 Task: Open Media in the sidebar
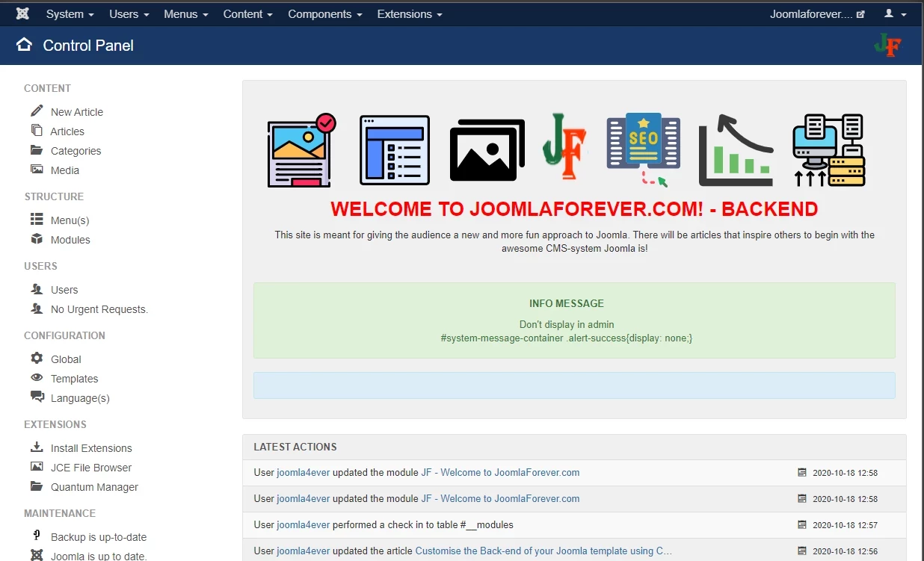coord(65,170)
